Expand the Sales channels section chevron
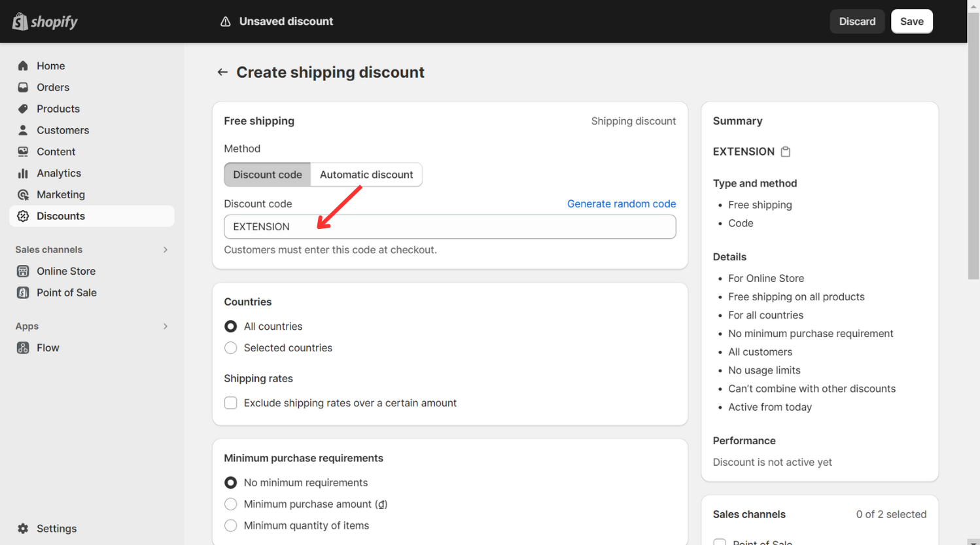Screen dimensions: 980x545 [166, 250]
